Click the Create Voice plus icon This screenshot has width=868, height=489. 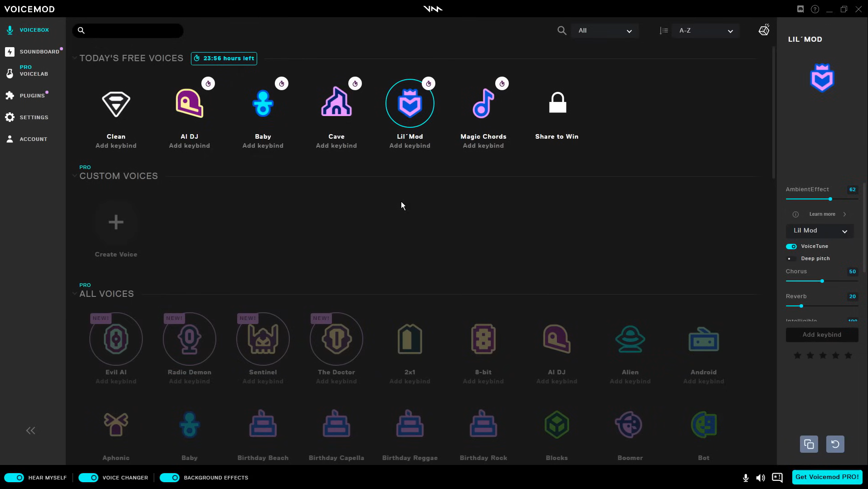(116, 222)
